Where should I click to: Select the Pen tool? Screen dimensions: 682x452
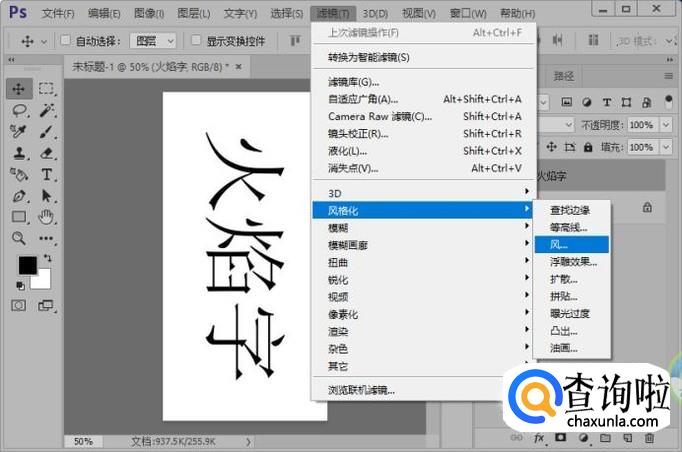pyautogui.click(x=19, y=196)
